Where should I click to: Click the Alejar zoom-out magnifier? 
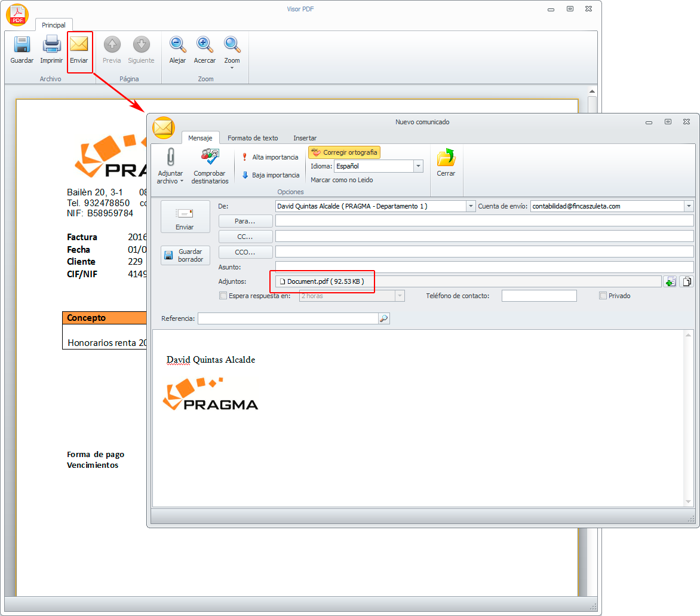coord(177,44)
